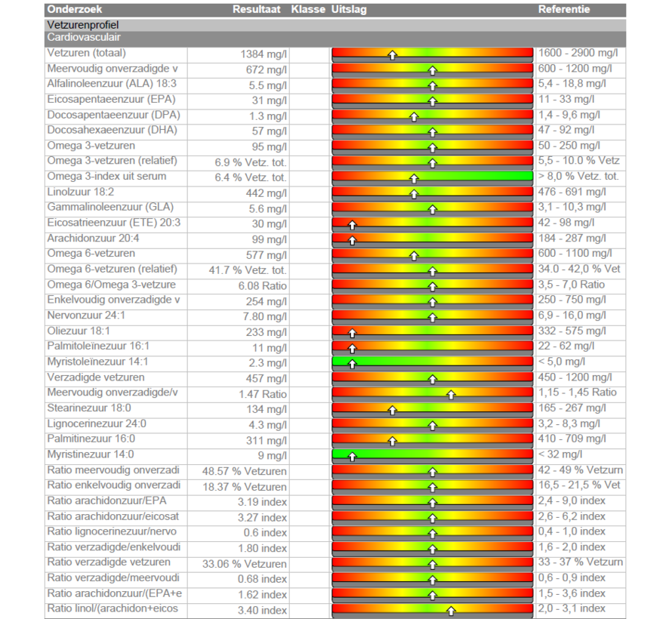Select the Referentie column header
The width and height of the screenshot is (672, 619).
click(564, 10)
